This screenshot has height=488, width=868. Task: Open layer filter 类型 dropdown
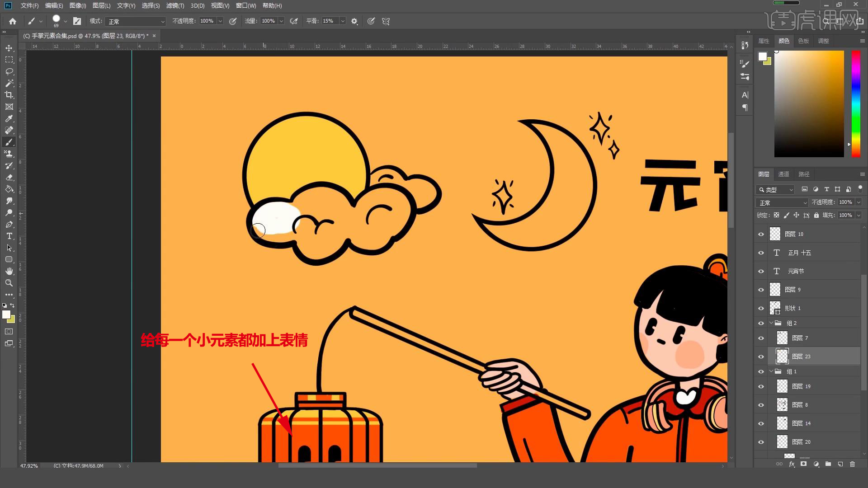pyautogui.click(x=775, y=189)
